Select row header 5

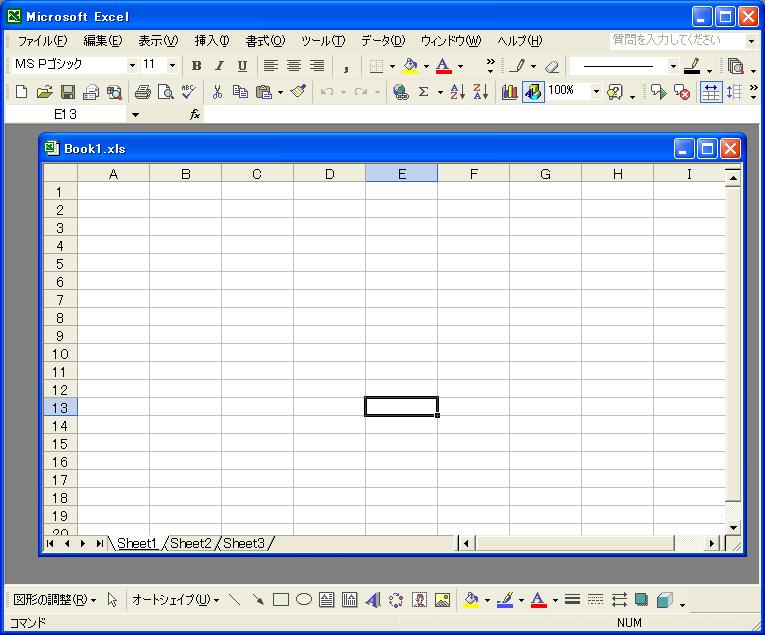point(60,264)
